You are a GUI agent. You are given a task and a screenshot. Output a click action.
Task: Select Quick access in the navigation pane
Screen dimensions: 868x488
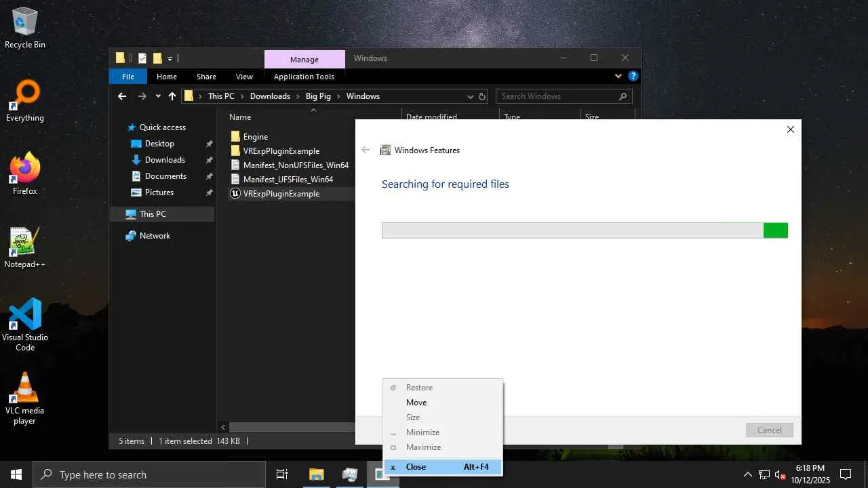(x=163, y=127)
